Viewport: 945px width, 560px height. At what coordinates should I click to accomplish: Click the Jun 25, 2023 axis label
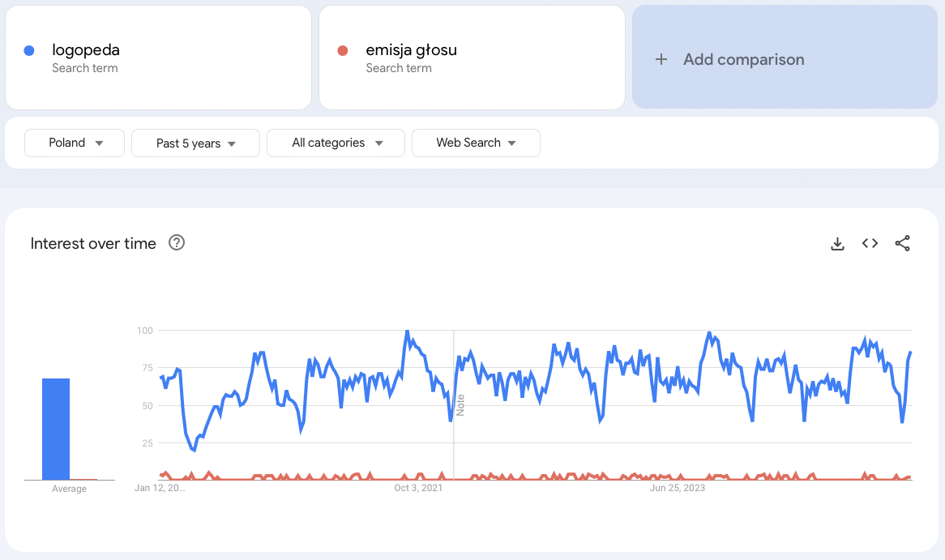pyautogui.click(x=678, y=488)
